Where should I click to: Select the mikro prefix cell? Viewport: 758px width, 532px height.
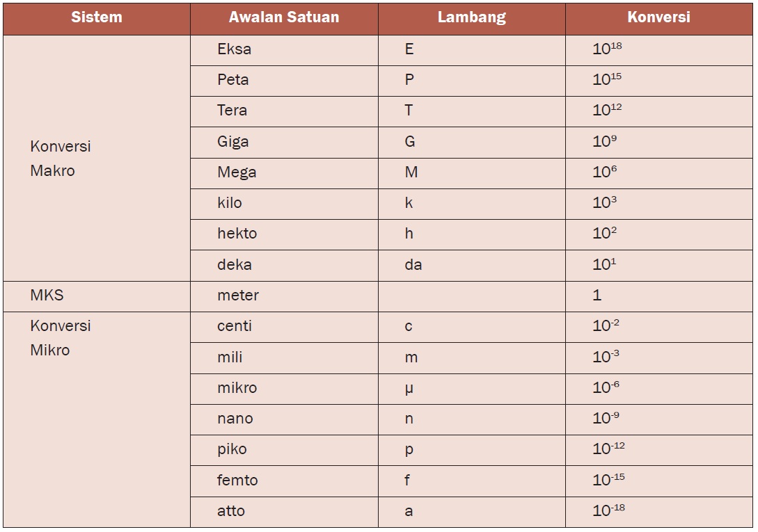[237, 387]
